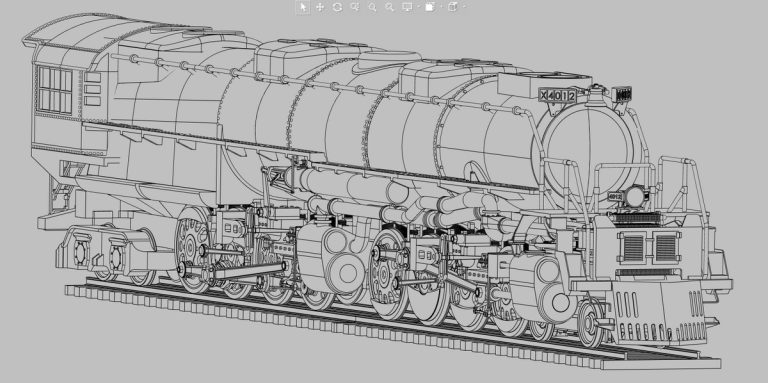Select the arrow selection tool
Image resolution: width=768 pixels, height=383 pixels.
[303, 7]
